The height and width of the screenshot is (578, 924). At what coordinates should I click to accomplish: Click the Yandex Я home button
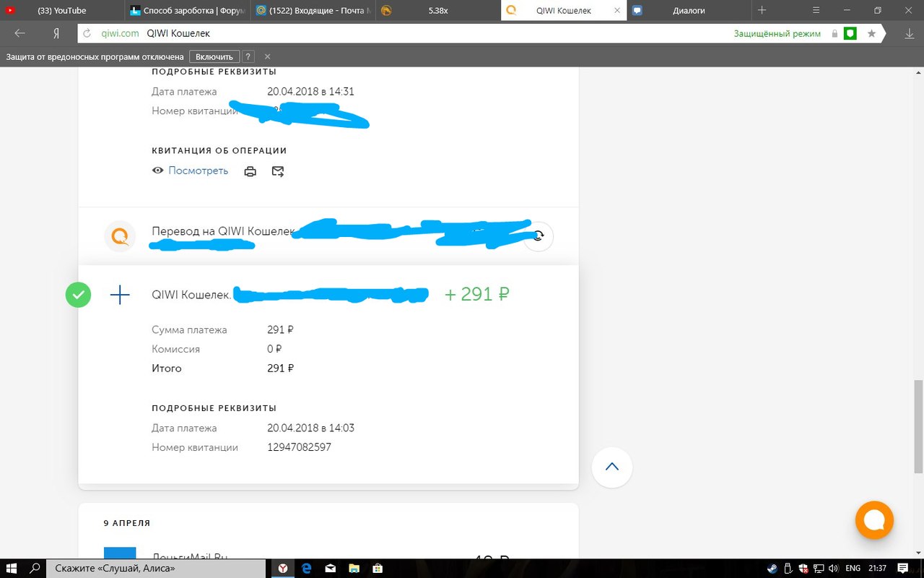[x=56, y=33]
